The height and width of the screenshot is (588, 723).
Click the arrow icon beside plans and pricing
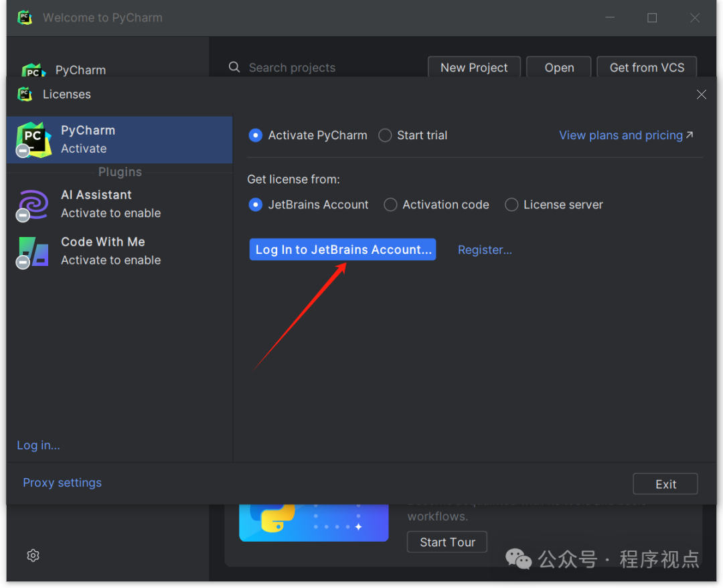[x=690, y=135]
